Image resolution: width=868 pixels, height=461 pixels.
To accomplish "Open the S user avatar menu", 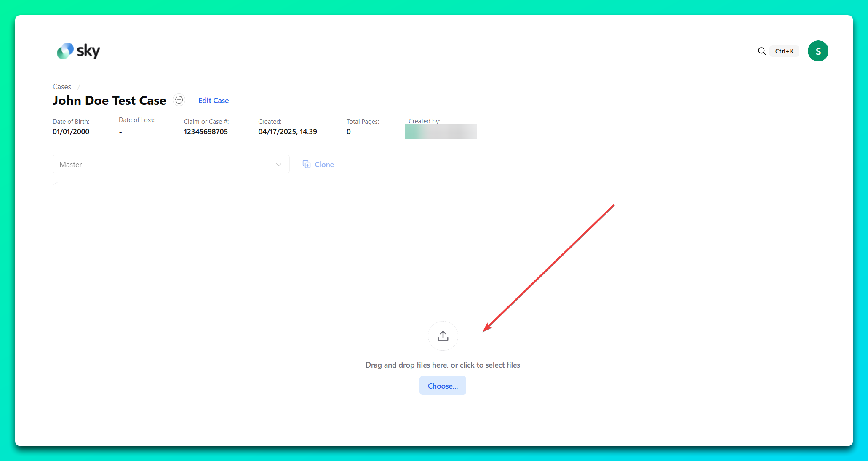I will point(817,51).
